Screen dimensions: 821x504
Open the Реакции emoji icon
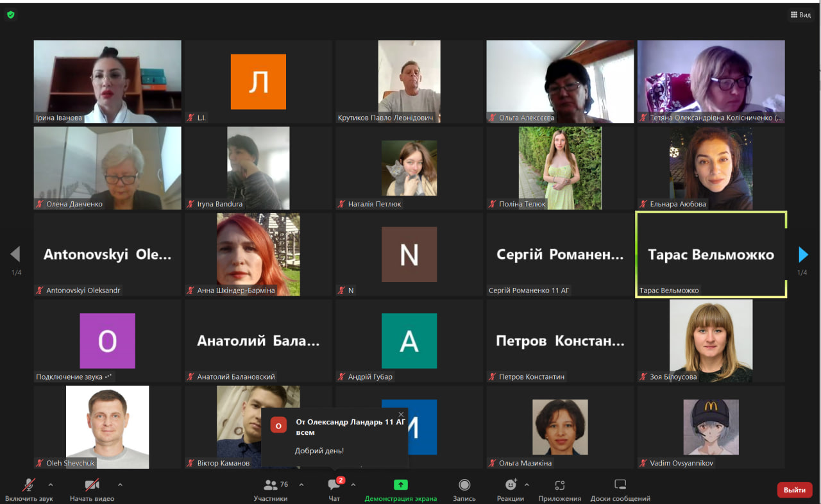click(511, 485)
